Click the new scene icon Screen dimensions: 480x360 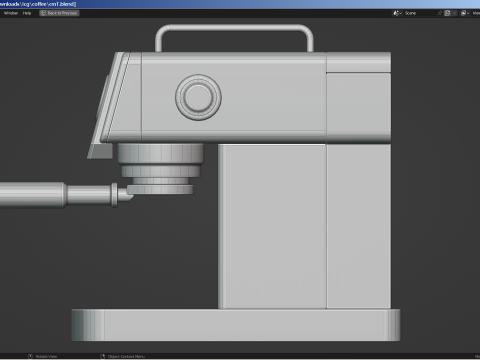click(x=447, y=13)
